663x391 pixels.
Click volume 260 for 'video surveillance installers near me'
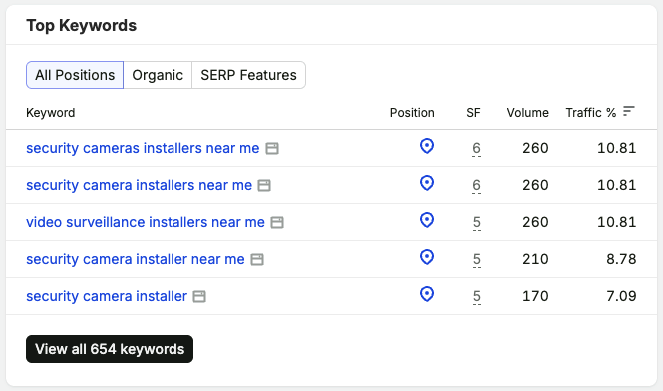[x=535, y=222]
